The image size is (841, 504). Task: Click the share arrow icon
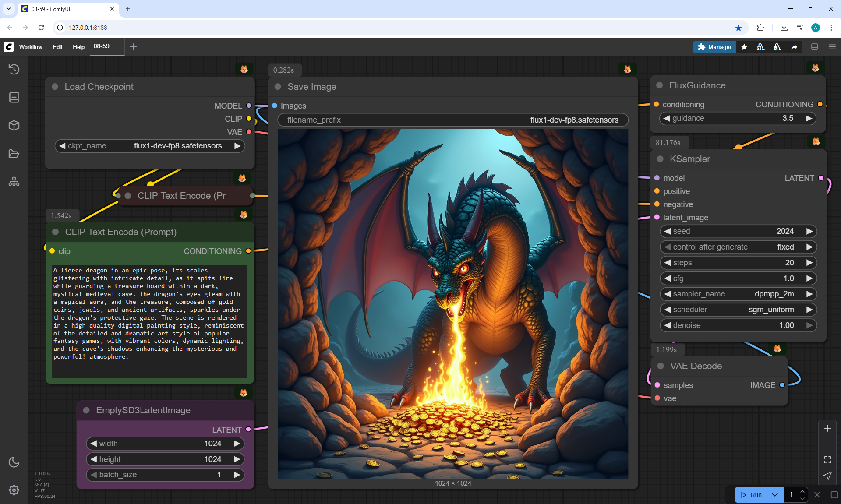(x=794, y=47)
